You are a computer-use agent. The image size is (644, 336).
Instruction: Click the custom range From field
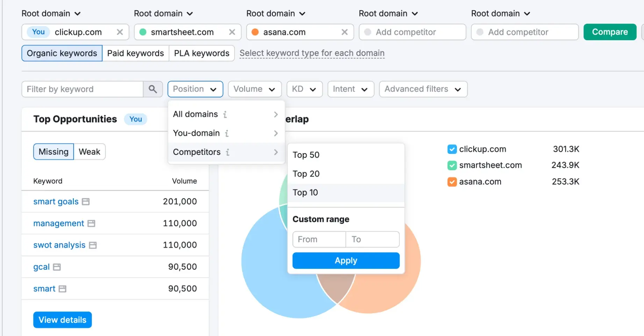pos(319,240)
